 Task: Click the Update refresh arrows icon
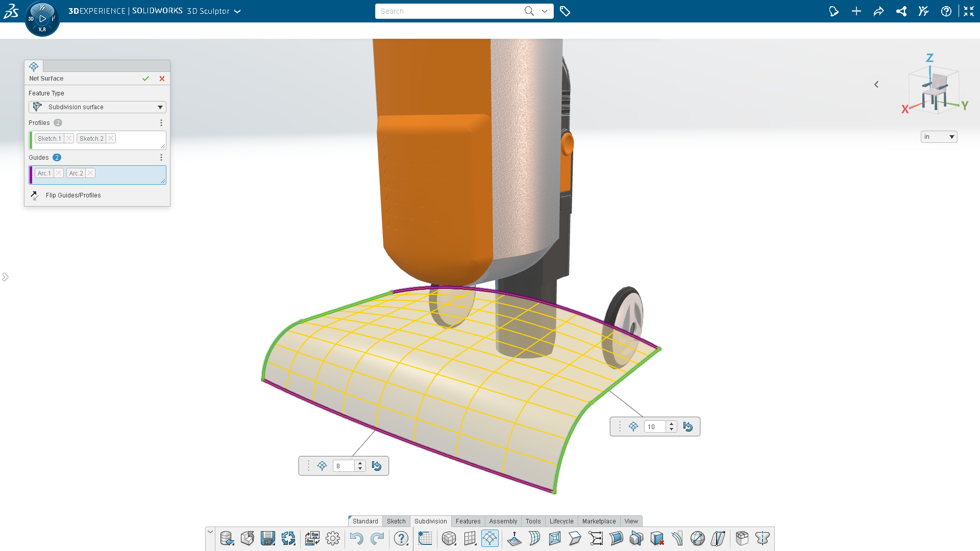288,538
